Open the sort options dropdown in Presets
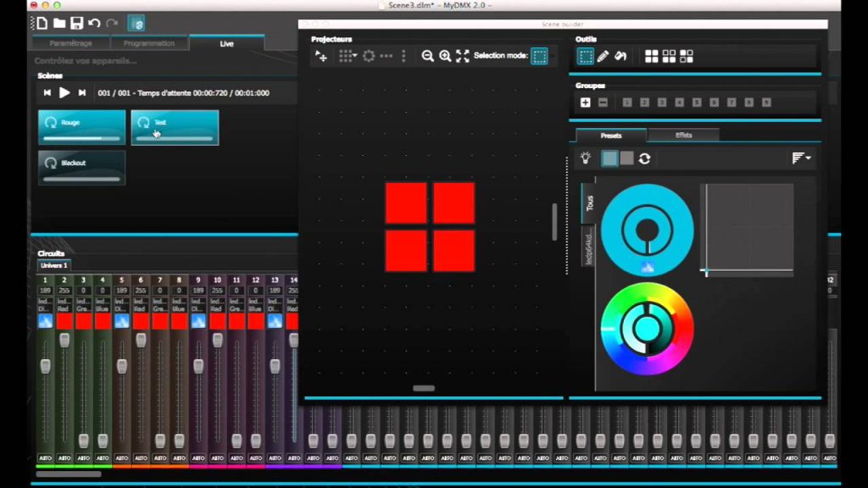This screenshot has height=488, width=868. (801, 158)
